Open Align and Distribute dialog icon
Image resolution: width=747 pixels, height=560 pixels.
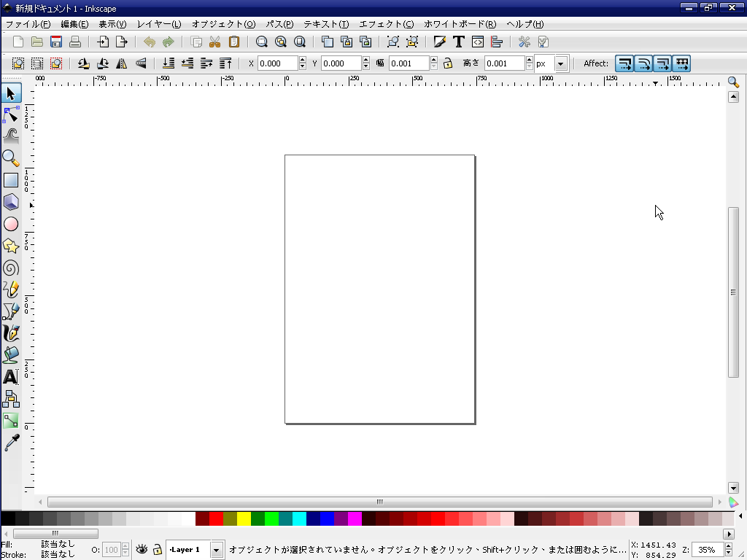pyautogui.click(x=497, y=42)
